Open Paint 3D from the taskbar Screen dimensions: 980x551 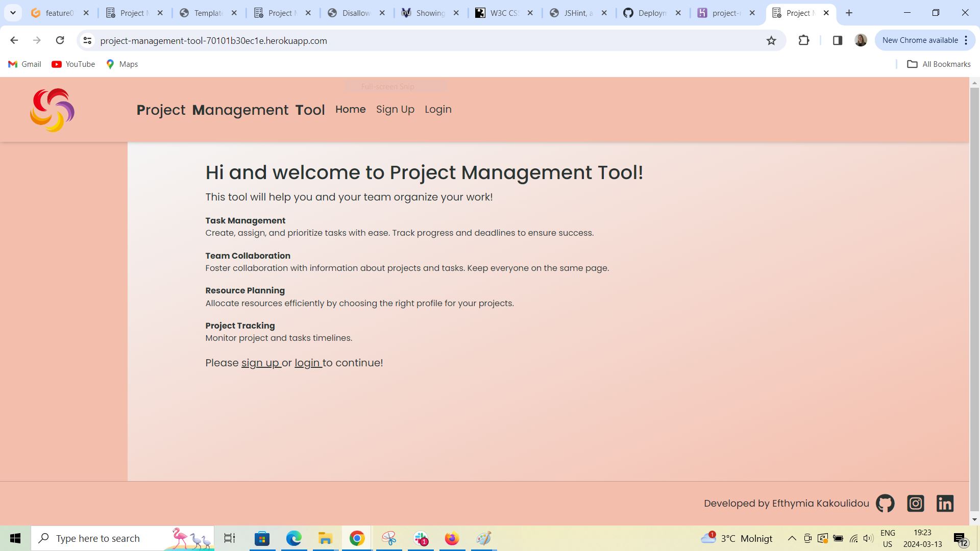click(x=482, y=538)
